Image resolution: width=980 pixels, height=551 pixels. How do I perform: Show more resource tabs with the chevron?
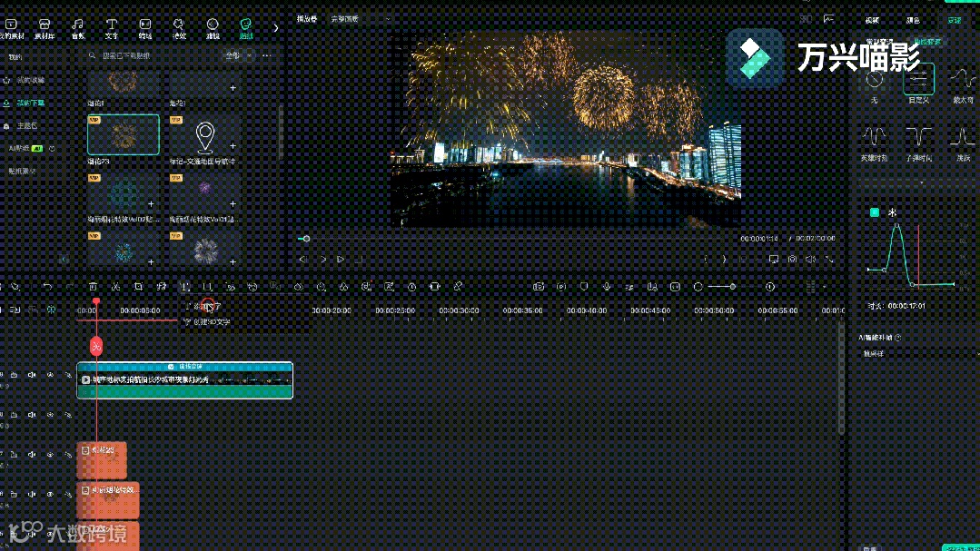click(x=275, y=28)
